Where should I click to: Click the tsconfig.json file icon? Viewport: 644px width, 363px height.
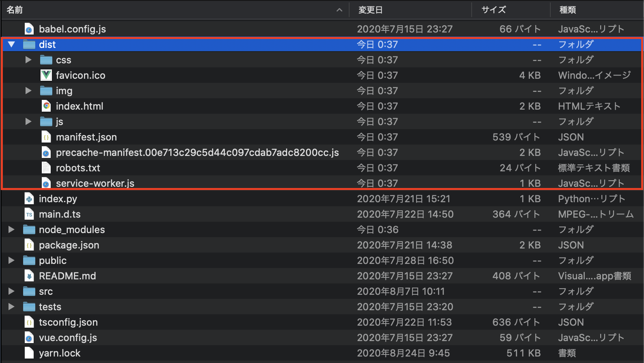[29, 322]
